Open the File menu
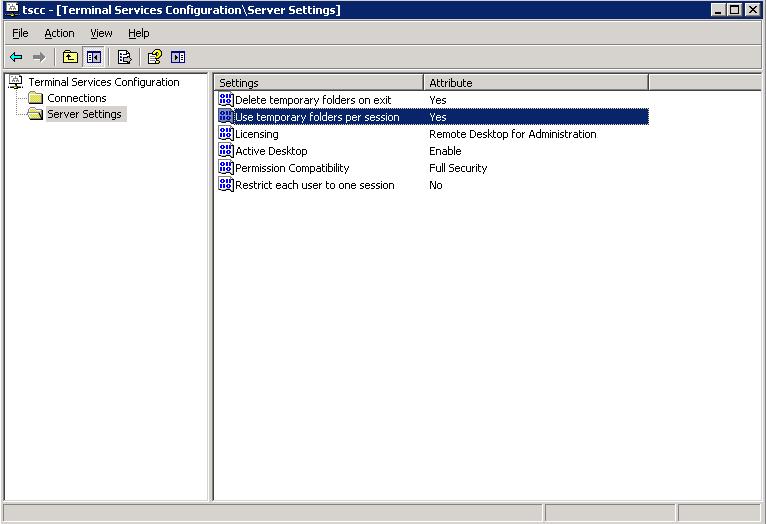The width and height of the screenshot is (766, 524). point(20,33)
